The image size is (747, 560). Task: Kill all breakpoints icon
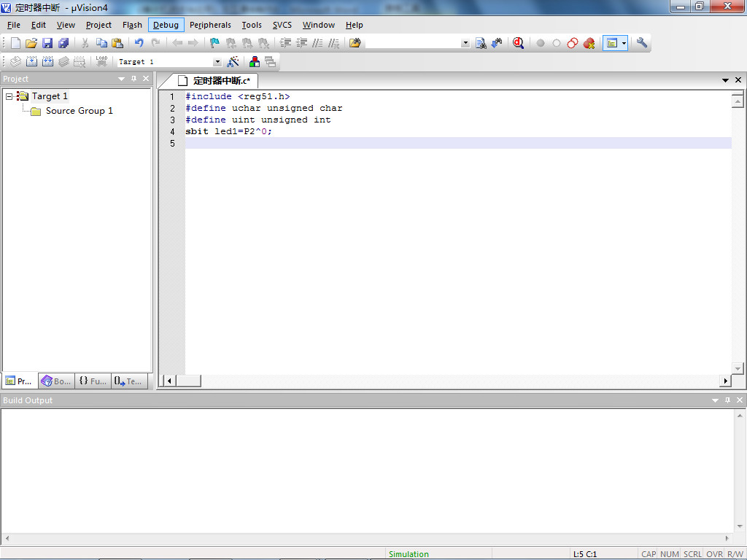point(589,43)
